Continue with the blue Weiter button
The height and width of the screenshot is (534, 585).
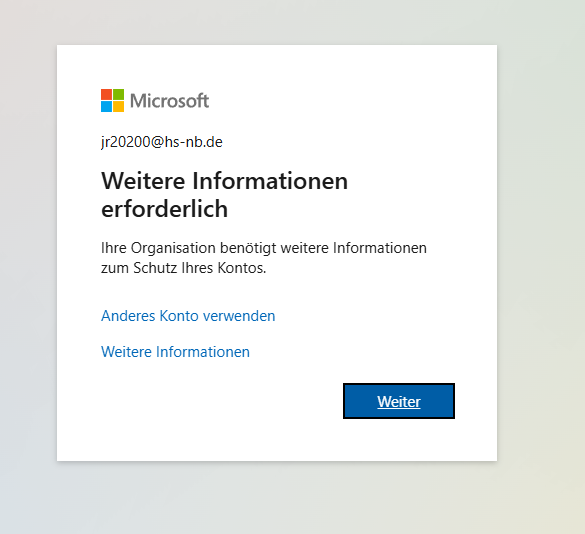point(399,401)
